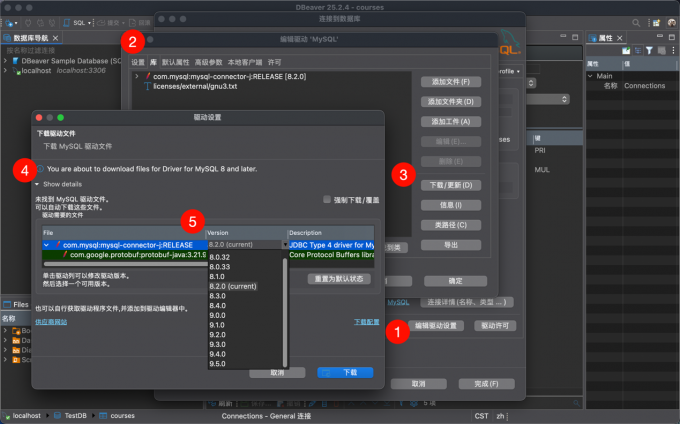Image resolution: width=680 pixels, height=424 pixels.
Task: Click the 类路径 (C) button
Action: tap(451, 225)
